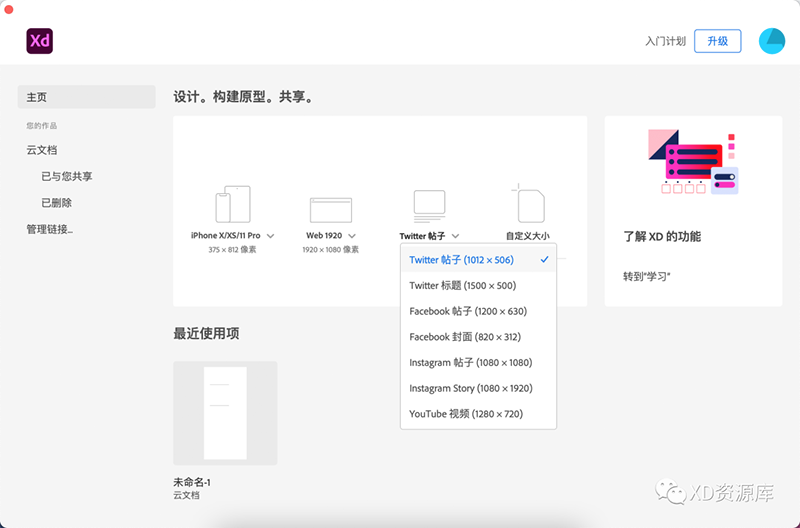800x528 pixels.
Task: Open the user profile avatar
Action: pos(771,41)
